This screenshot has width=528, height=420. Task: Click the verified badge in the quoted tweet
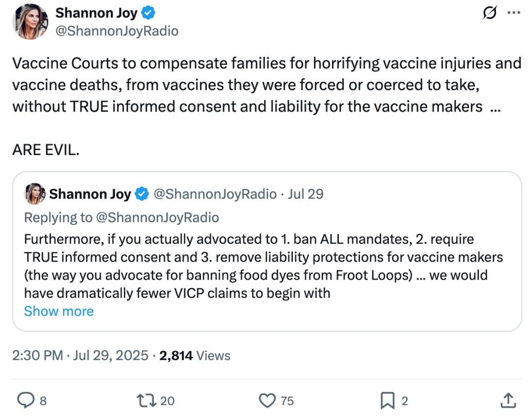[139, 195]
